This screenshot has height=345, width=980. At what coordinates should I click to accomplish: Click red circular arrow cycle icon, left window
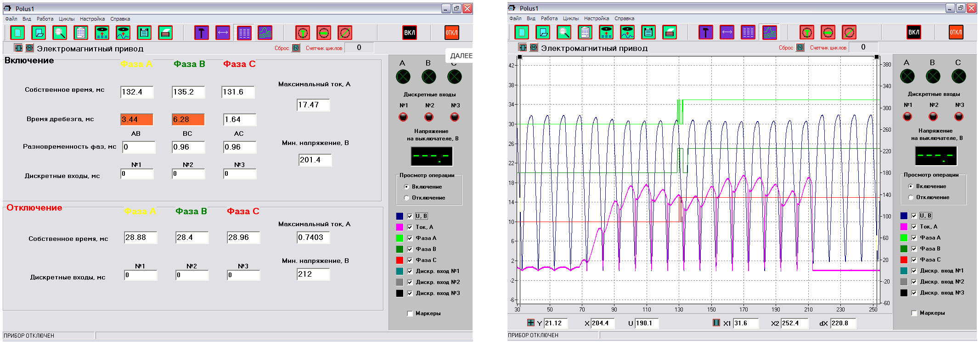click(324, 33)
